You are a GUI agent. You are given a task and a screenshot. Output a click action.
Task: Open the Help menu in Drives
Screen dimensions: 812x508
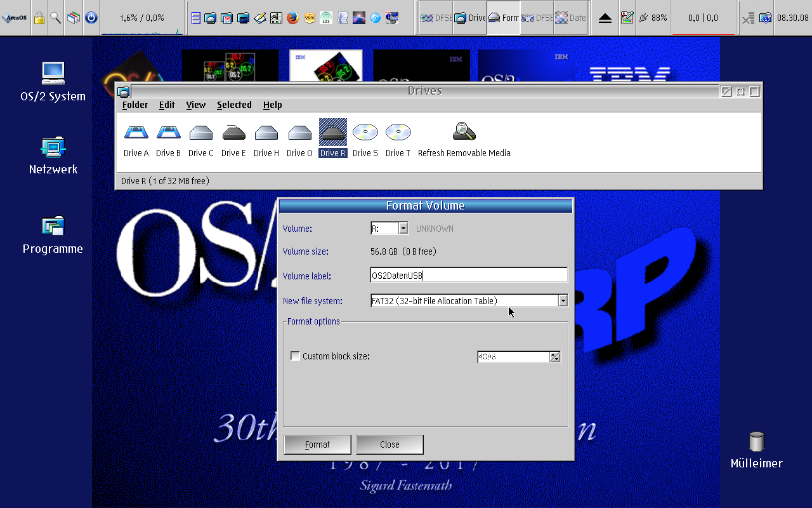(273, 105)
